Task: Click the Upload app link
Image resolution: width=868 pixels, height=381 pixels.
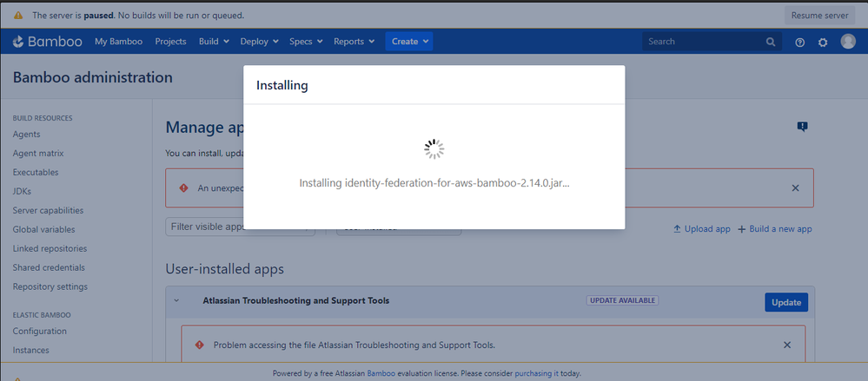Action: pyautogui.click(x=707, y=229)
